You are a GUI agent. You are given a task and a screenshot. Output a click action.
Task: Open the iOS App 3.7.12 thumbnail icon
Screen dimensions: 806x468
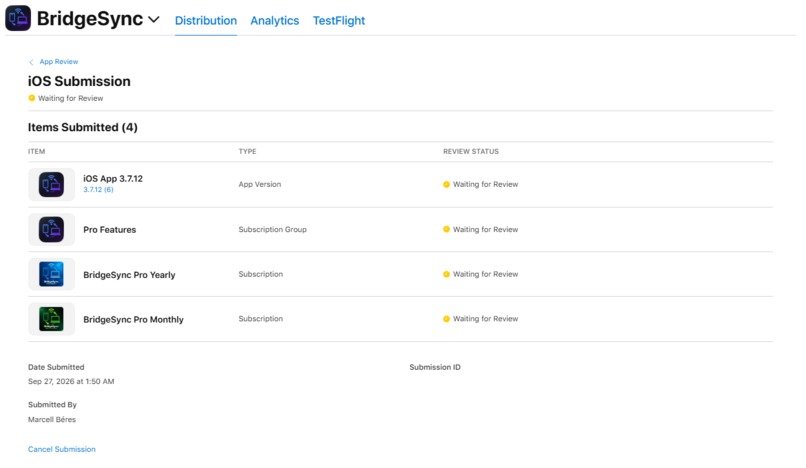click(51, 184)
